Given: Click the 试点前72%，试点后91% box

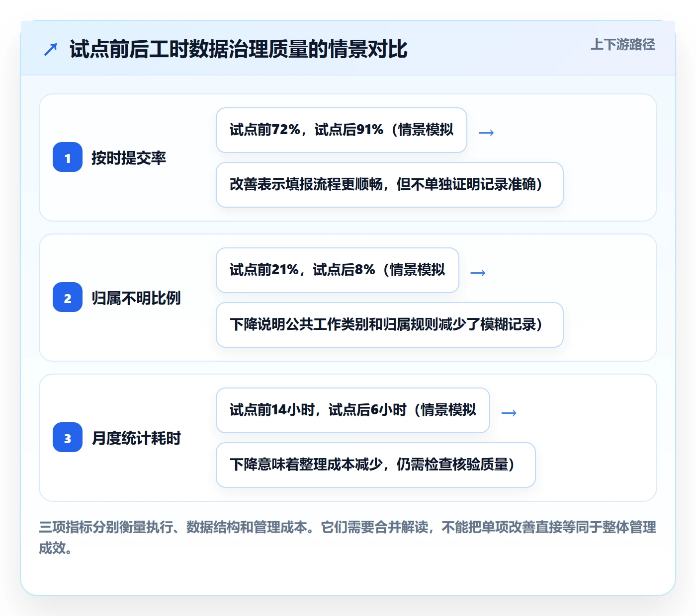Looking at the screenshot, I should (x=342, y=130).
